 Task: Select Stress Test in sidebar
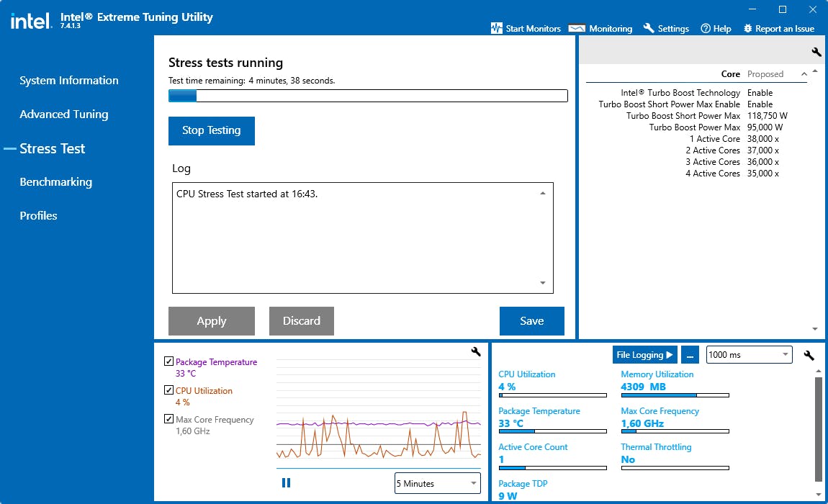pyautogui.click(x=53, y=148)
